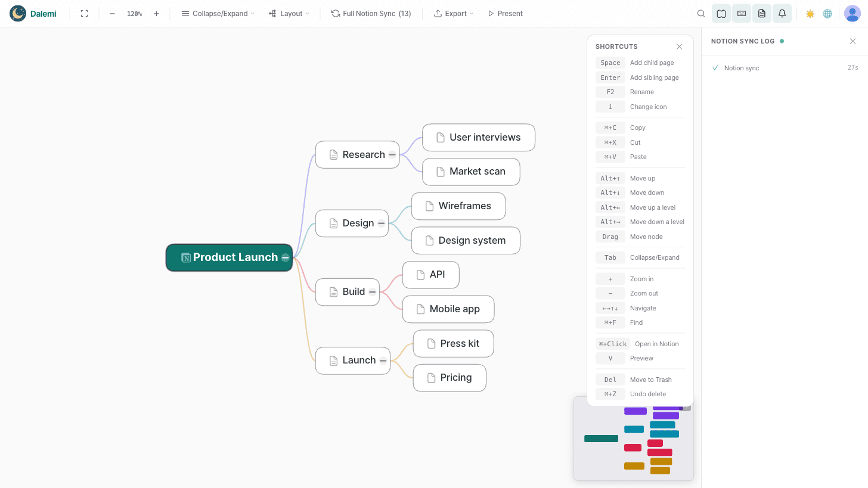Open the Collapse/Expand dropdown

coord(218,13)
